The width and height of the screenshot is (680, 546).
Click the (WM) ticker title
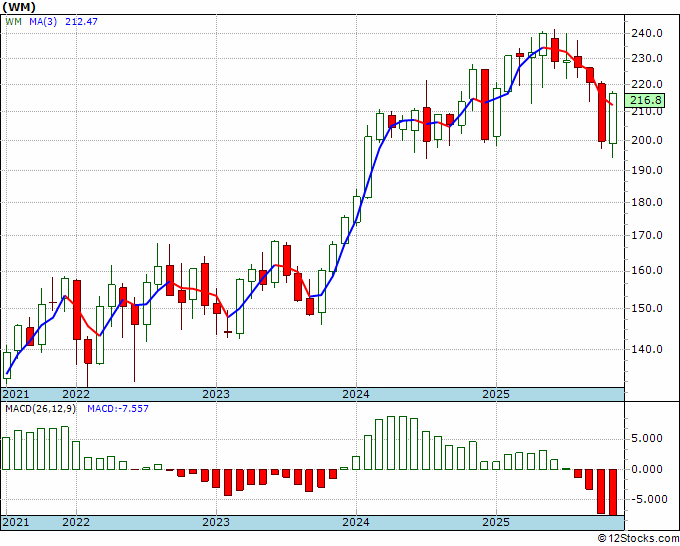pos(19,7)
